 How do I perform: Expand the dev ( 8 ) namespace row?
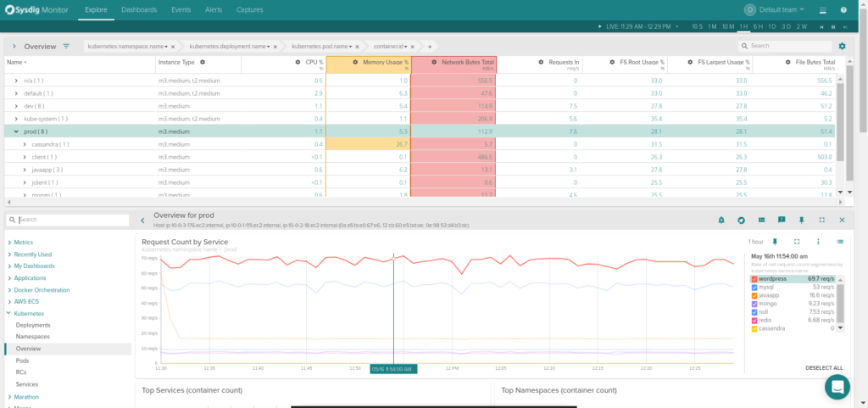[16, 106]
